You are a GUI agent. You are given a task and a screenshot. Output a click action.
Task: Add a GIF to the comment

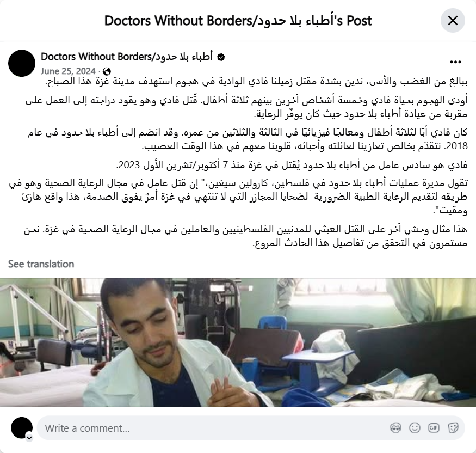(x=434, y=428)
